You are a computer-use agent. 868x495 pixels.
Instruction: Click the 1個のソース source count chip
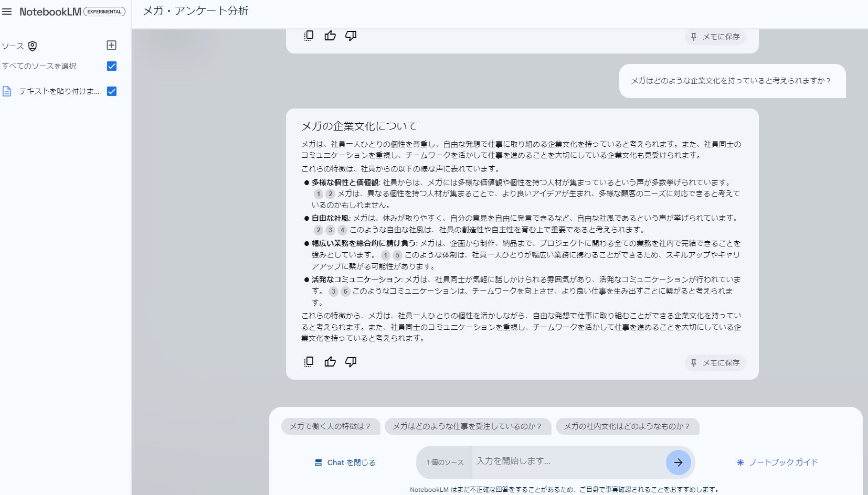[x=445, y=462]
